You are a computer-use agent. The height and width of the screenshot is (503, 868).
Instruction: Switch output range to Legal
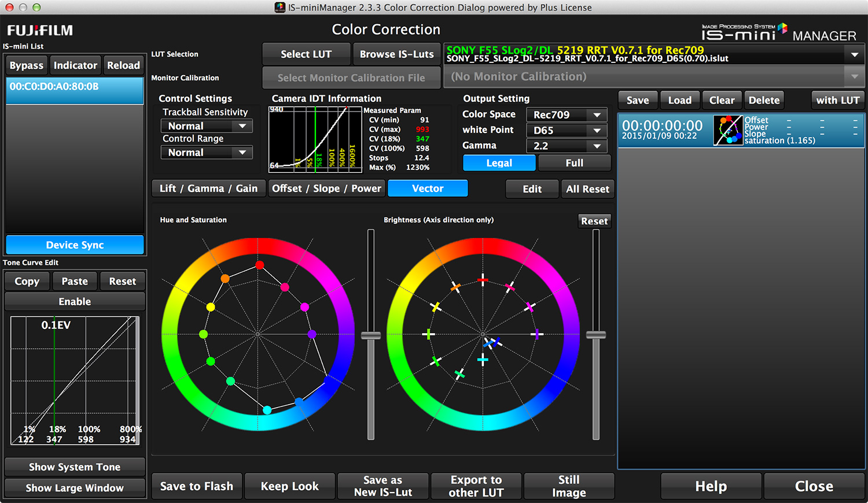pos(499,163)
